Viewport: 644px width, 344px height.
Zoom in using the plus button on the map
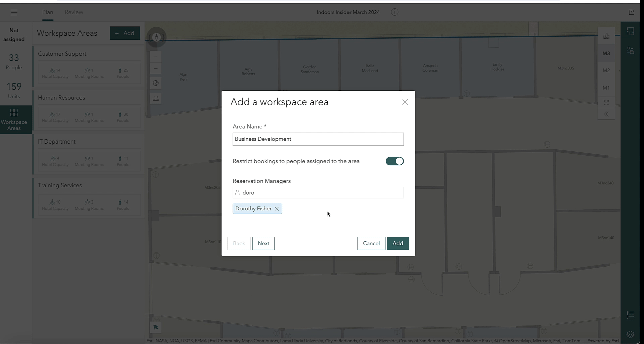tap(156, 57)
